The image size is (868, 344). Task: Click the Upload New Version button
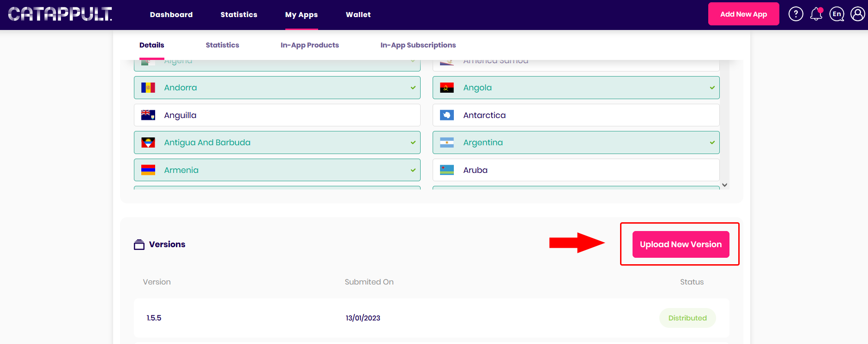click(681, 244)
